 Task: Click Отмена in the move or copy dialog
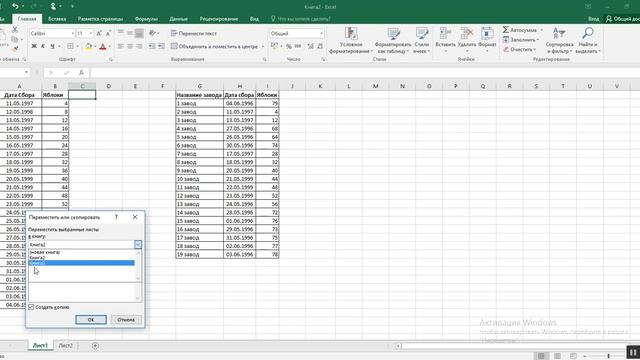pos(126,320)
